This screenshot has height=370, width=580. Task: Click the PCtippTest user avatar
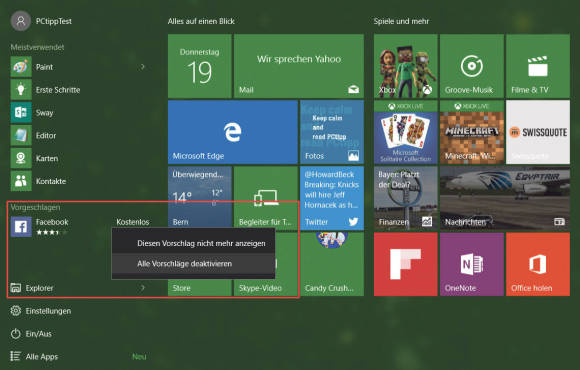pos(21,21)
